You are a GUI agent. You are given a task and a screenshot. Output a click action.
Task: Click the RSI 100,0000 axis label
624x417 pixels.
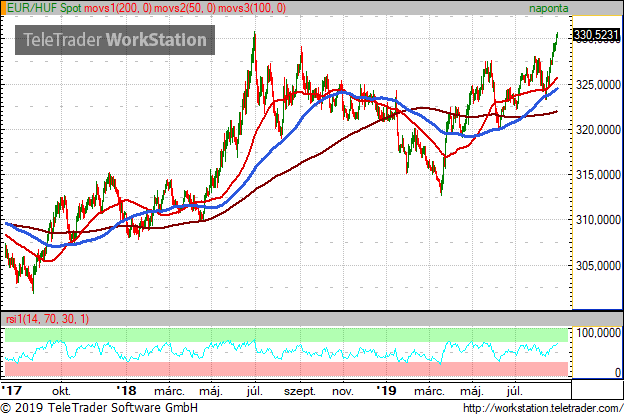[599, 333]
